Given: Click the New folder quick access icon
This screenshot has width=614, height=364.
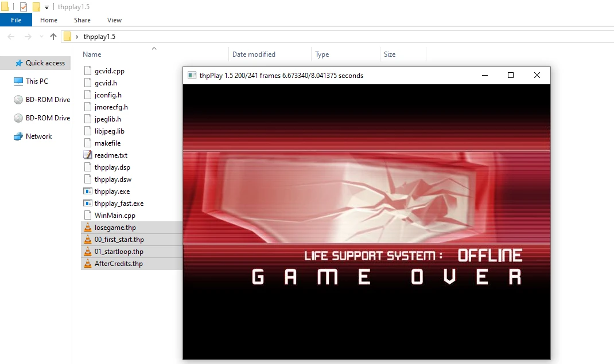Looking at the screenshot, I should click(x=36, y=7).
